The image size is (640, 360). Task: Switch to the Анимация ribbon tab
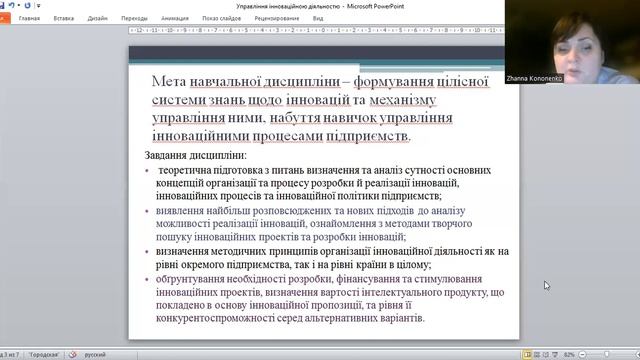click(x=175, y=18)
